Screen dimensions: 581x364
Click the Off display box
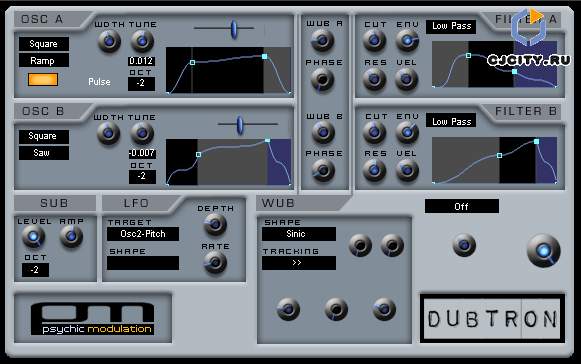point(462,206)
